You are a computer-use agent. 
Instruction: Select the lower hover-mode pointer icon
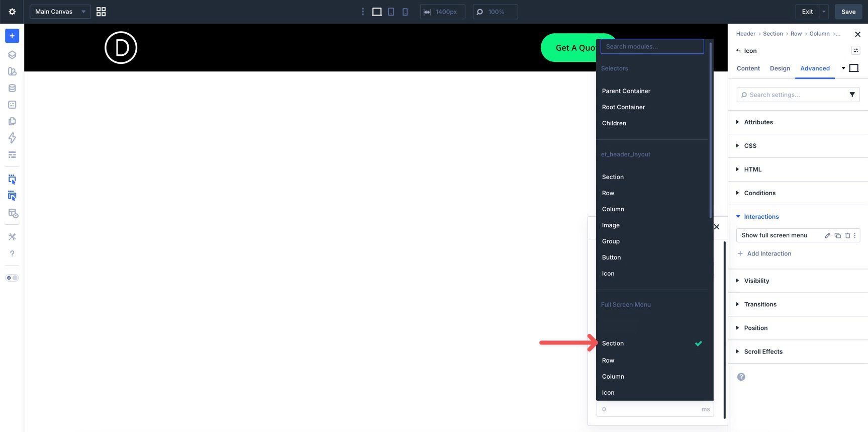12,196
